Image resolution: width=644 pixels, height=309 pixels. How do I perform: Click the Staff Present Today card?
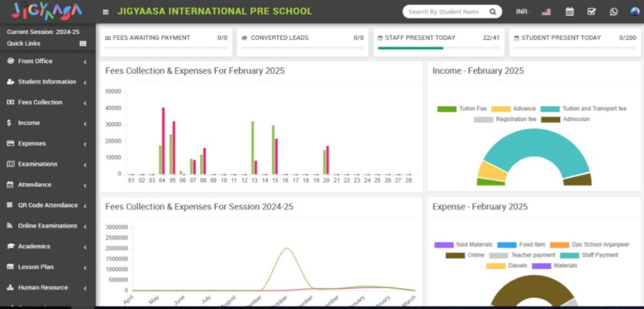click(x=439, y=42)
